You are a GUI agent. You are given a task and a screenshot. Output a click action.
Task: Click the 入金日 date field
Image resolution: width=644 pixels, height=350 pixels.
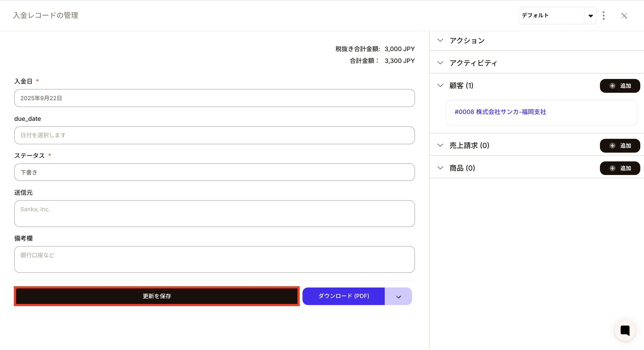(214, 98)
